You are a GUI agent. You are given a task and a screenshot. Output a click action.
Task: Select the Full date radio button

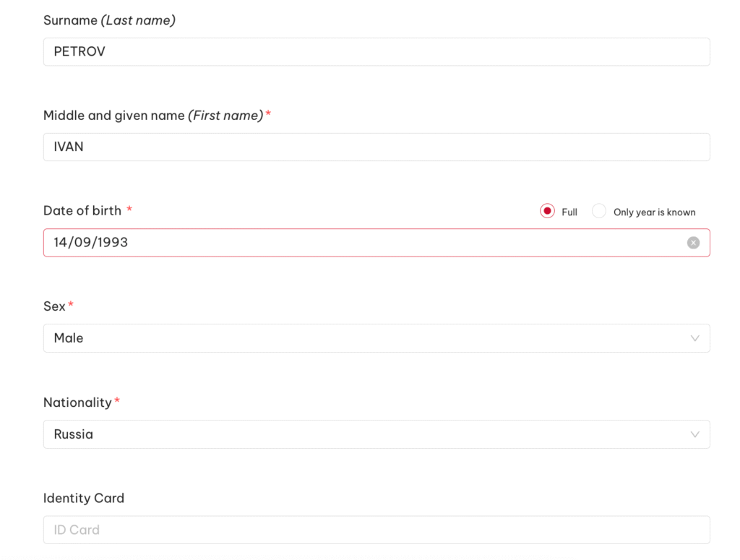(x=547, y=211)
